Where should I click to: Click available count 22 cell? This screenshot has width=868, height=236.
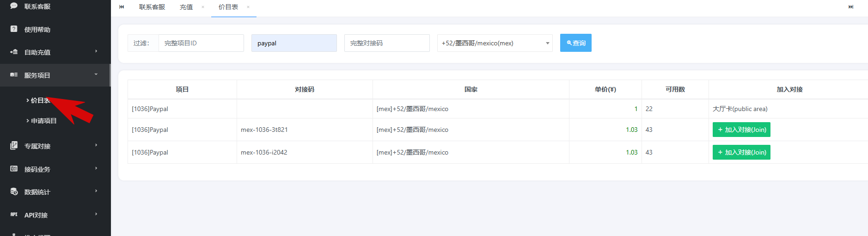675,109
